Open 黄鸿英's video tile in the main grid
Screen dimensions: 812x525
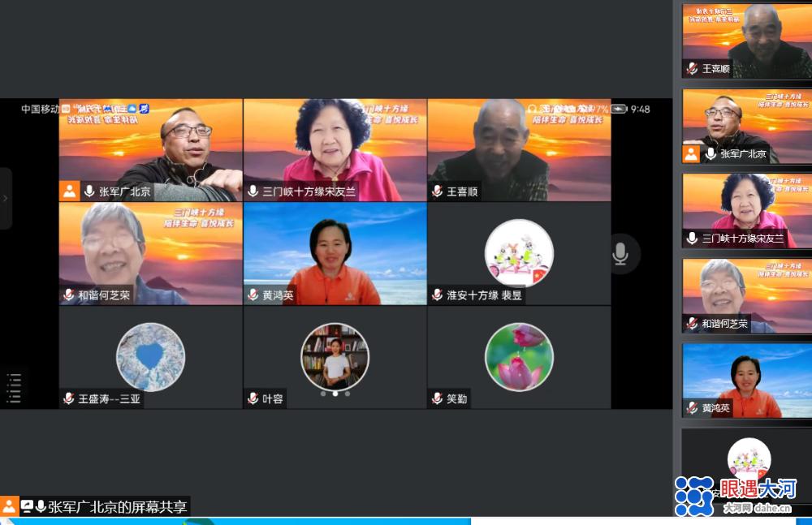pos(335,254)
